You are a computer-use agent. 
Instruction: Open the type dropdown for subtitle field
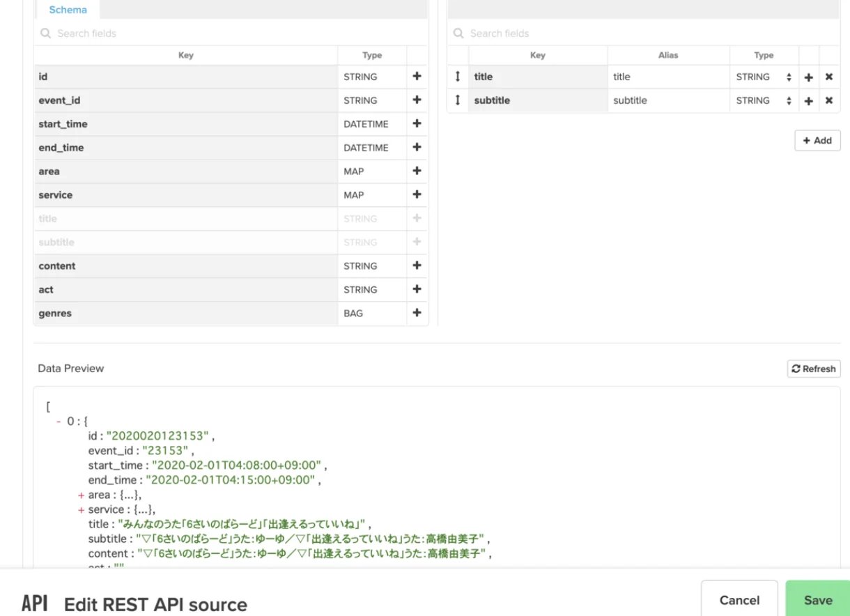[x=764, y=101]
